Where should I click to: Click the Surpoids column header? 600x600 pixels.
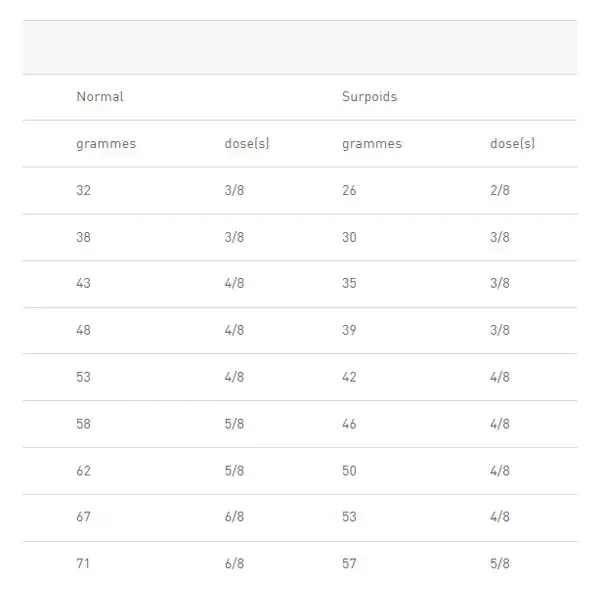[x=369, y=97]
